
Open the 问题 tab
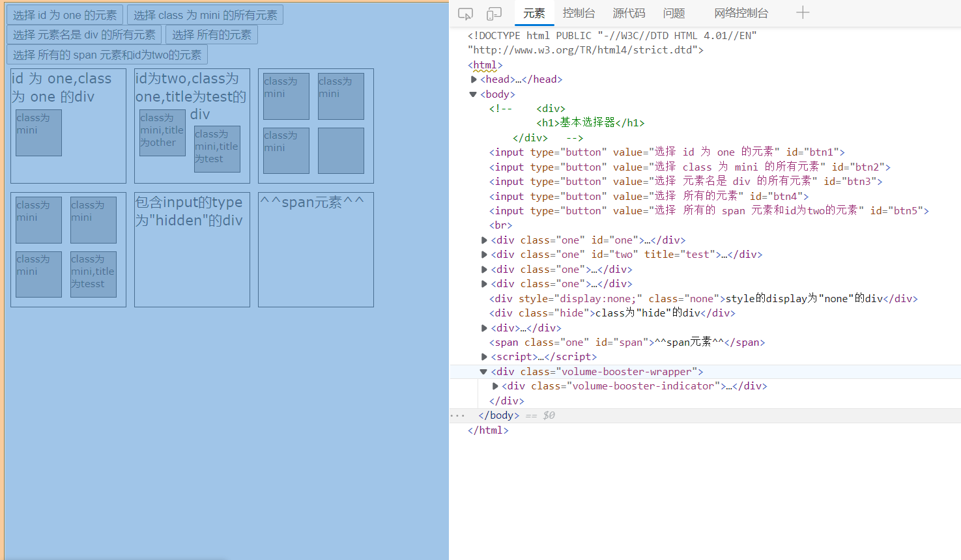click(x=674, y=13)
